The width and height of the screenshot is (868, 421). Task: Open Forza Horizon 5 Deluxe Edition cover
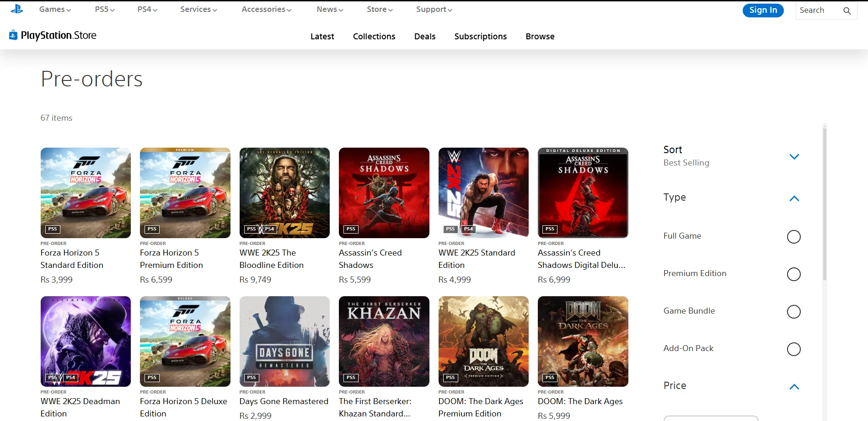pos(185,341)
